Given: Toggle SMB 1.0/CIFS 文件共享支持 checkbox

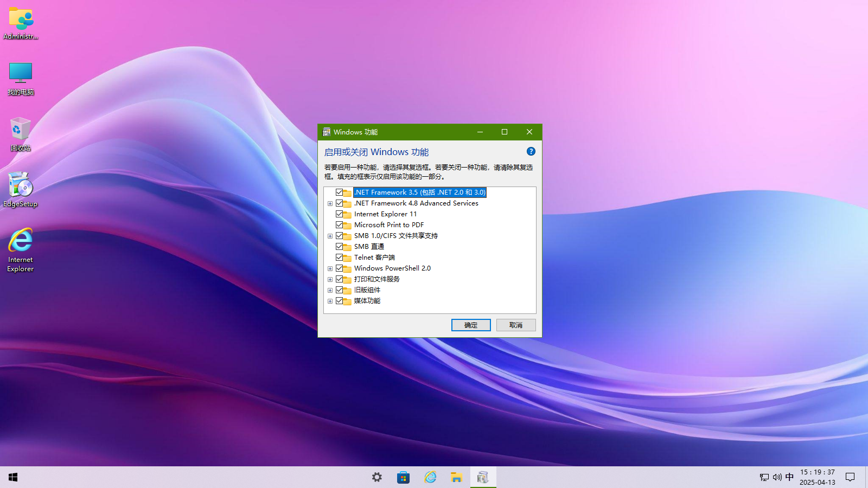Looking at the screenshot, I should tap(339, 236).
